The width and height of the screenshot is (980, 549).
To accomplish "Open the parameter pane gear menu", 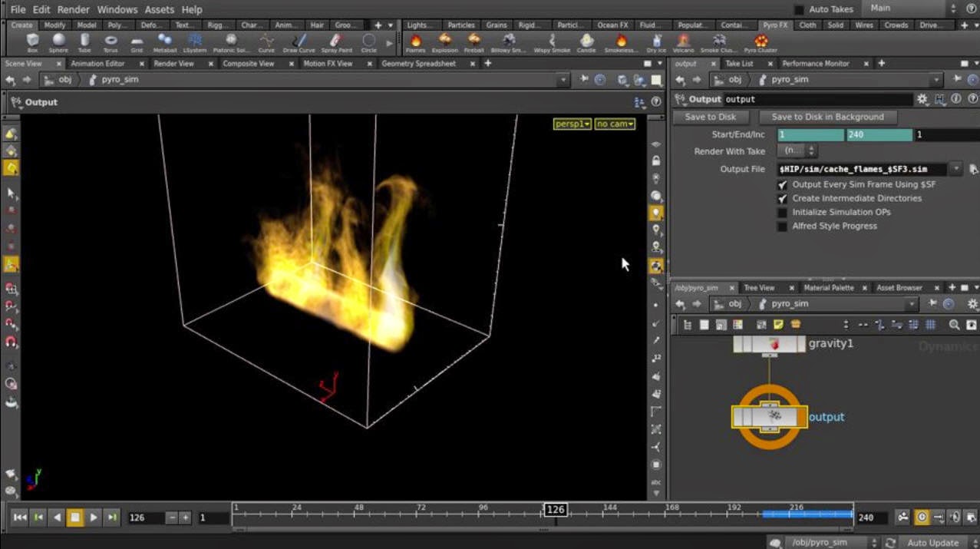I will click(x=922, y=99).
